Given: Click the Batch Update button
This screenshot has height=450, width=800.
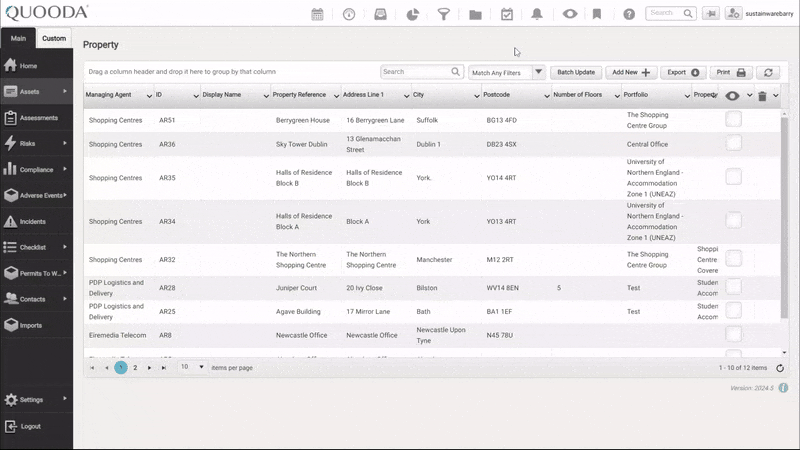Looking at the screenshot, I should click(576, 72).
